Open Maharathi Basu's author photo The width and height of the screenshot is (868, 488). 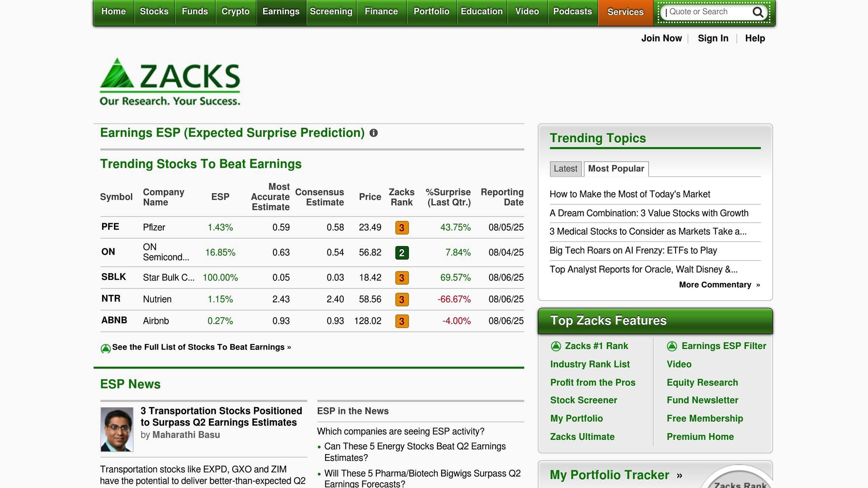point(117,430)
